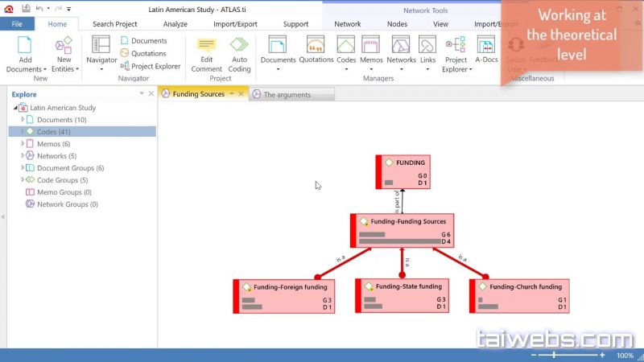Switch to the Analyze ribbon tab
Image resolution: width=644 pixels, height=362 pixels.
175,24
